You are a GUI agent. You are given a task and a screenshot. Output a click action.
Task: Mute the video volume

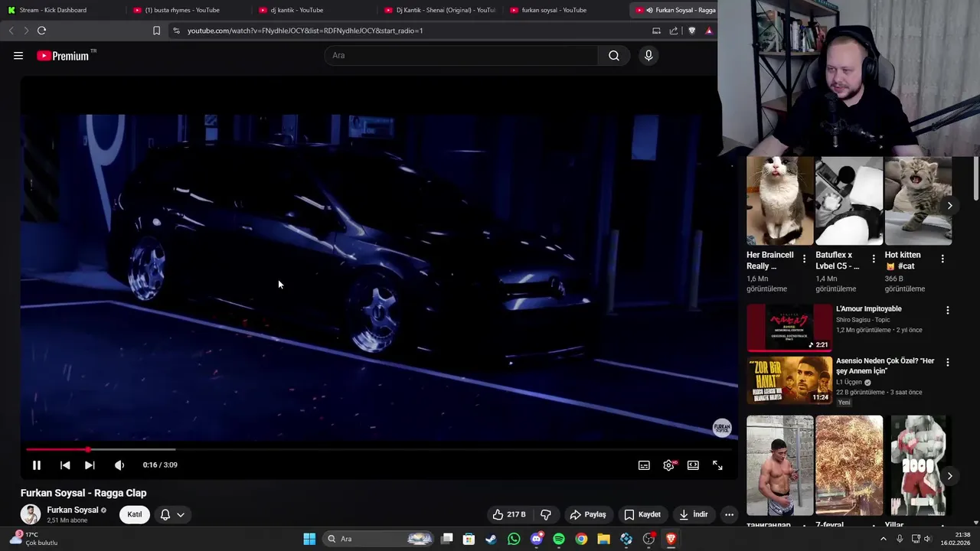tap(119, 465)
